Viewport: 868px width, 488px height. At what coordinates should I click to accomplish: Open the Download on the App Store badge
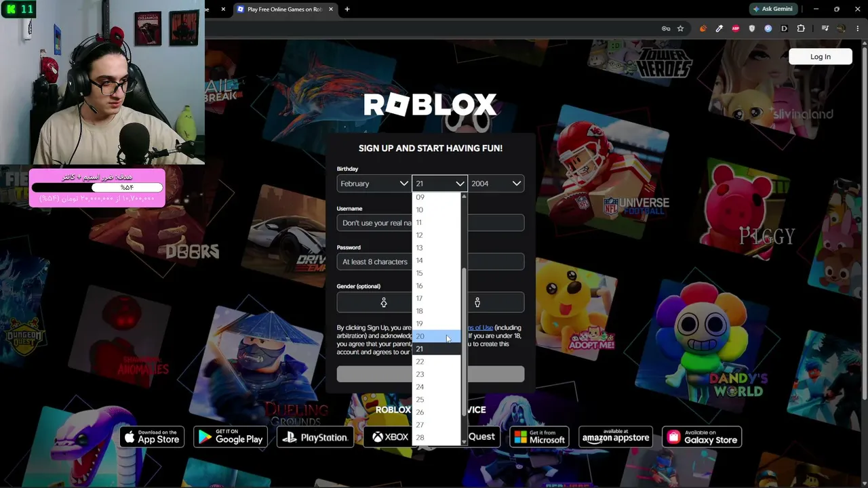click(x=152, y=437)
